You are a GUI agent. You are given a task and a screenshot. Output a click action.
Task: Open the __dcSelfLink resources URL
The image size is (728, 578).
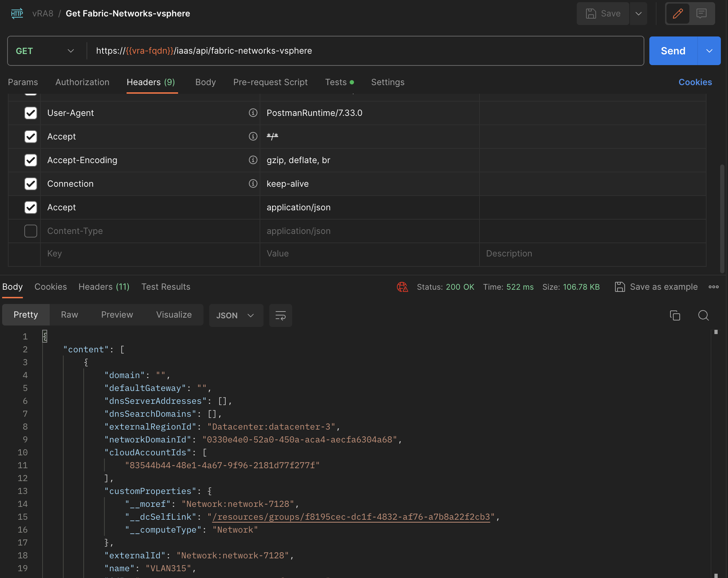351,517
